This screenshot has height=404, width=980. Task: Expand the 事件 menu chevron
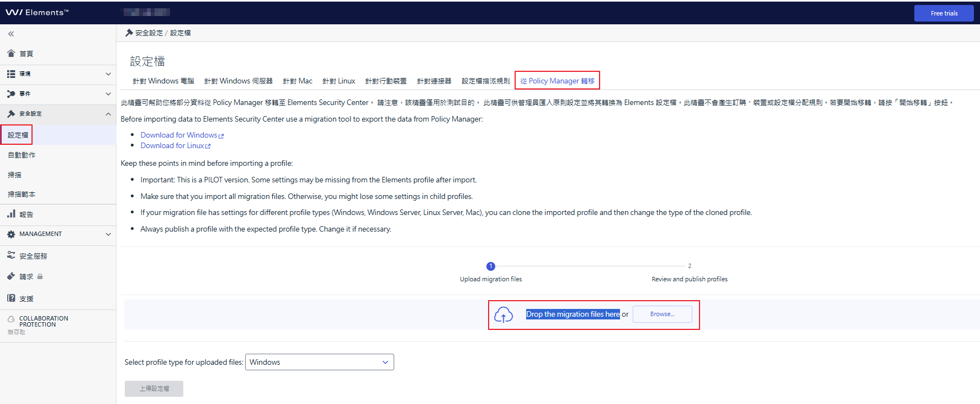coord(108,94)
